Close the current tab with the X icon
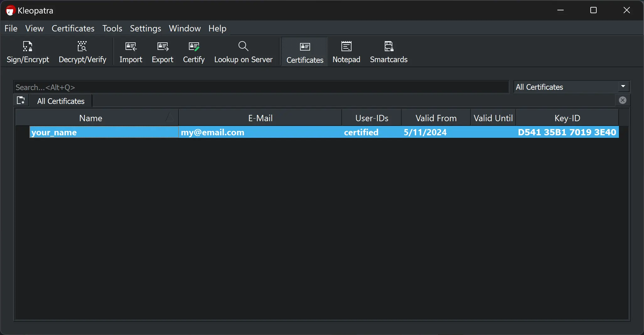The height and width of the screenshot is (335, 644). coord(623,100)
